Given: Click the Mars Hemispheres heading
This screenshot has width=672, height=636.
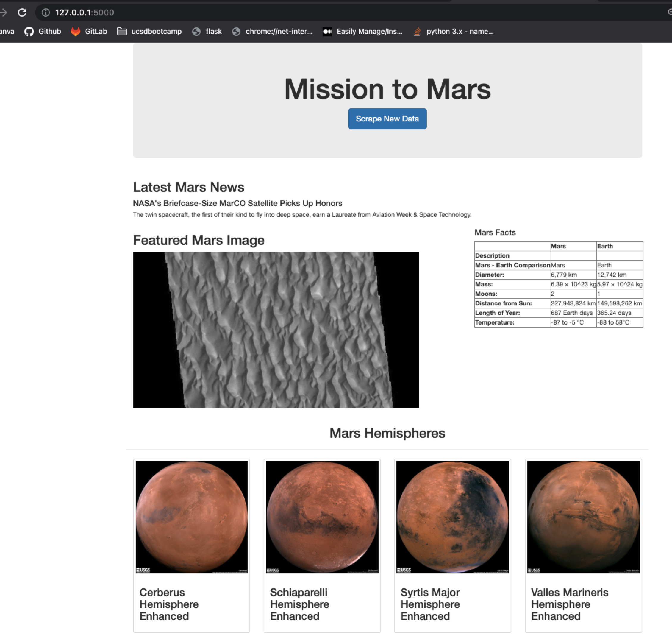Looking at the screenshot, I should tap(387, 433).
